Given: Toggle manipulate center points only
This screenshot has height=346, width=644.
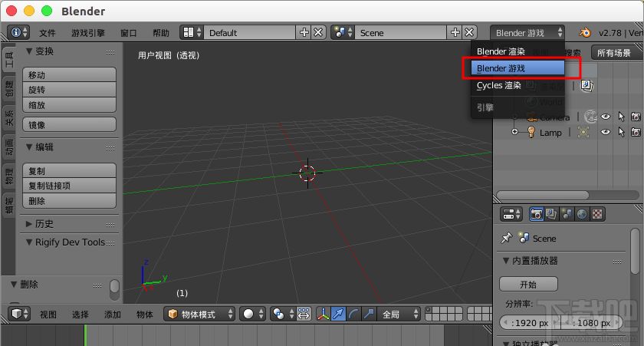Looking at the screenshot, I should (304, 315).
